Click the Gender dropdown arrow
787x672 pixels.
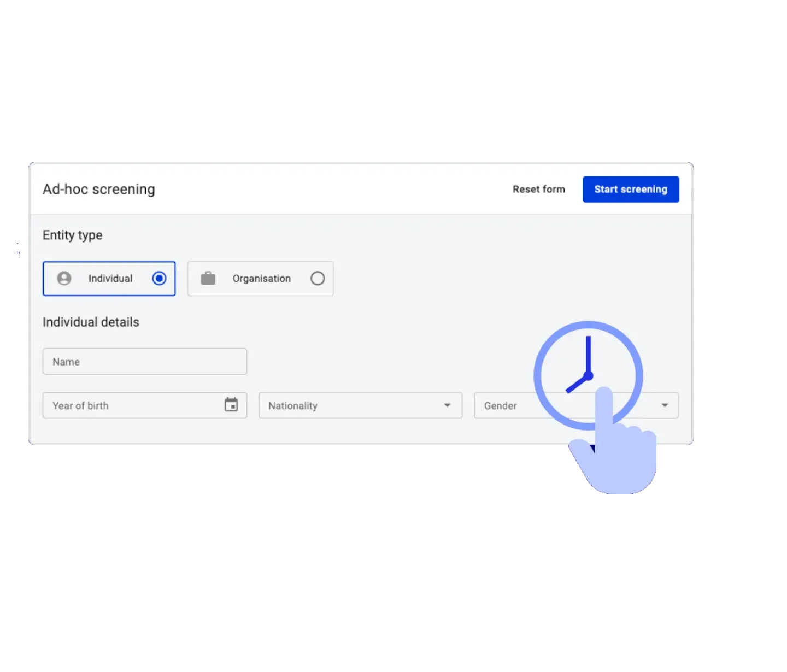665,405
